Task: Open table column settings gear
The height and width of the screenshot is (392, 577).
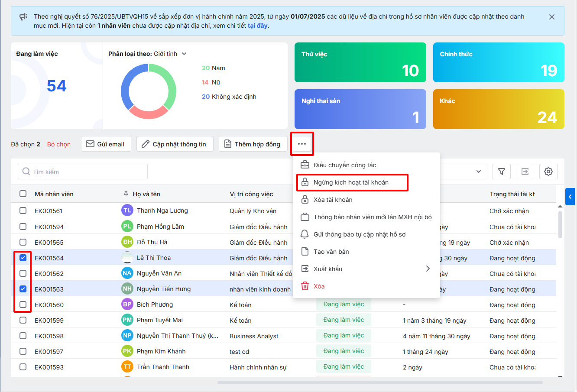Action: (x=548, y=172)
